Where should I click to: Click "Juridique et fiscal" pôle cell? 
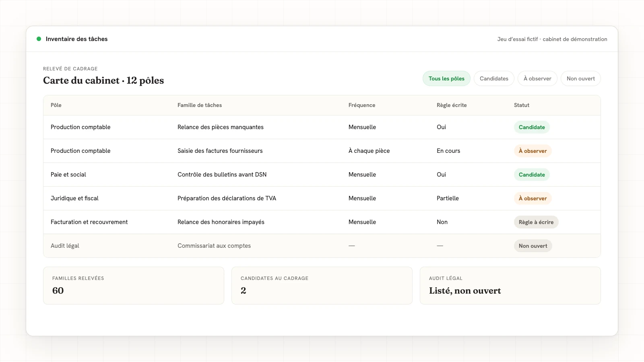[74, 198]
